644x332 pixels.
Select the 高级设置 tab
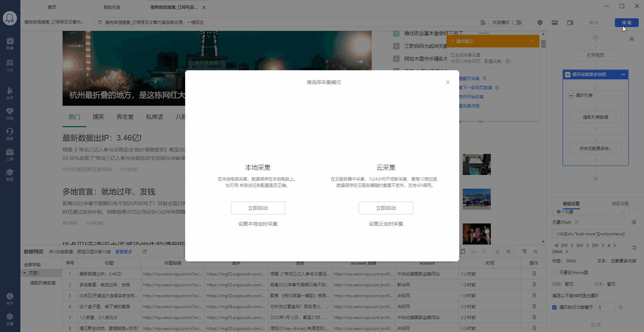click(x=620, y=204)
